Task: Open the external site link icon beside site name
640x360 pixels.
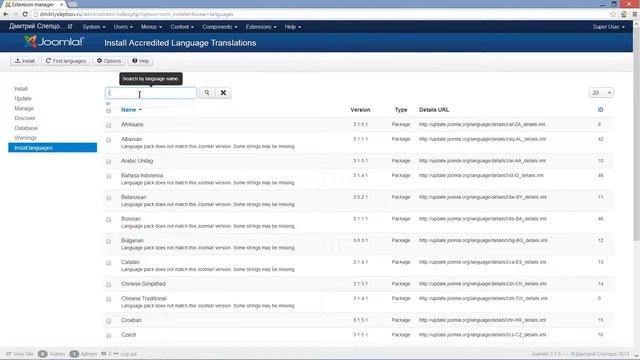Action: tap(70, 27)
